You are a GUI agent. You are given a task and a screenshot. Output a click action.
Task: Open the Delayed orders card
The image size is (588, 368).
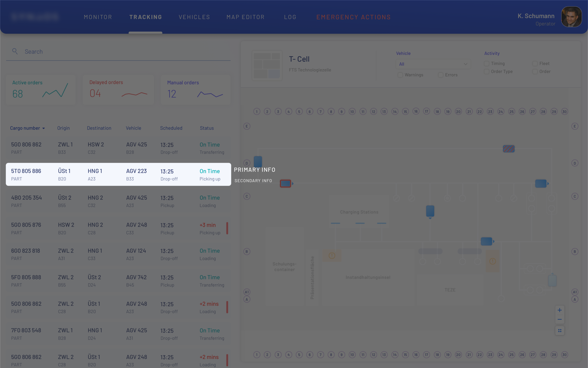[x=118, y=89]
